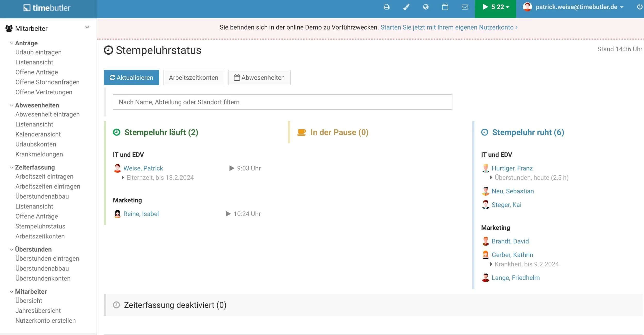Open the Arbeitszeitkonten button

point(193,78)
